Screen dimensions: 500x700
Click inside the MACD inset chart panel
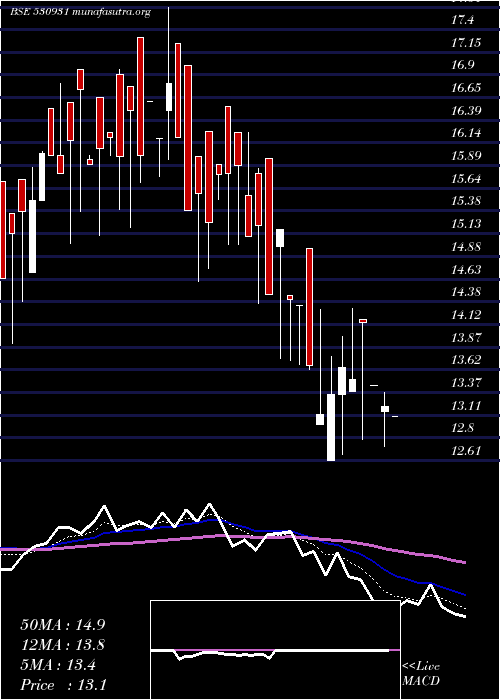coord(275,650)
